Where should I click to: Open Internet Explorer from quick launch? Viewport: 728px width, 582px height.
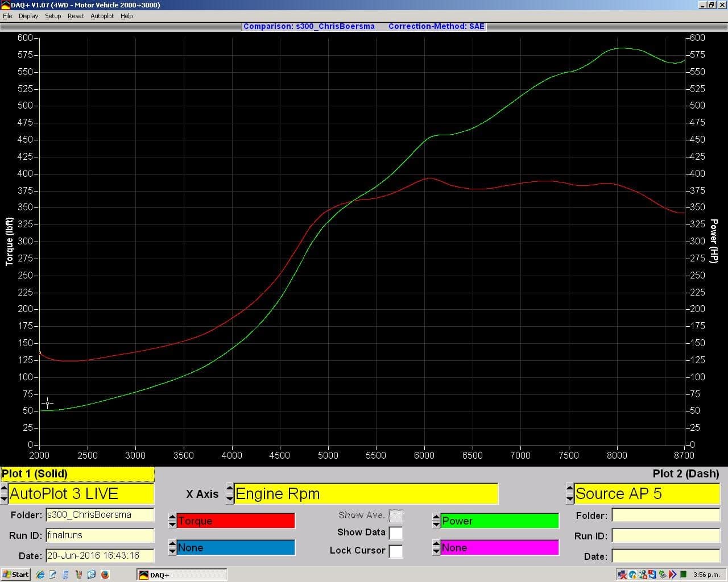click(x=40, y=575)
